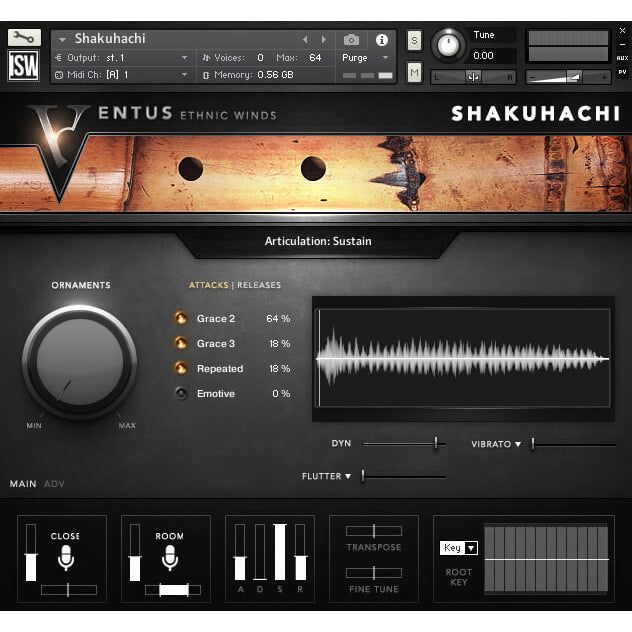Click the Tune value field 0.00
632x632 pixels.
click(x=483, y=56)
